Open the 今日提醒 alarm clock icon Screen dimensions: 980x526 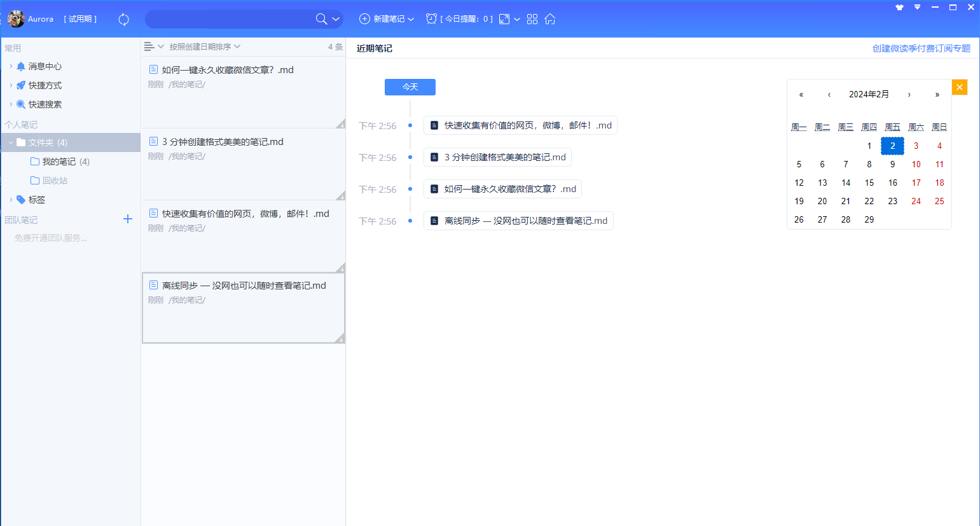(431, 19)
